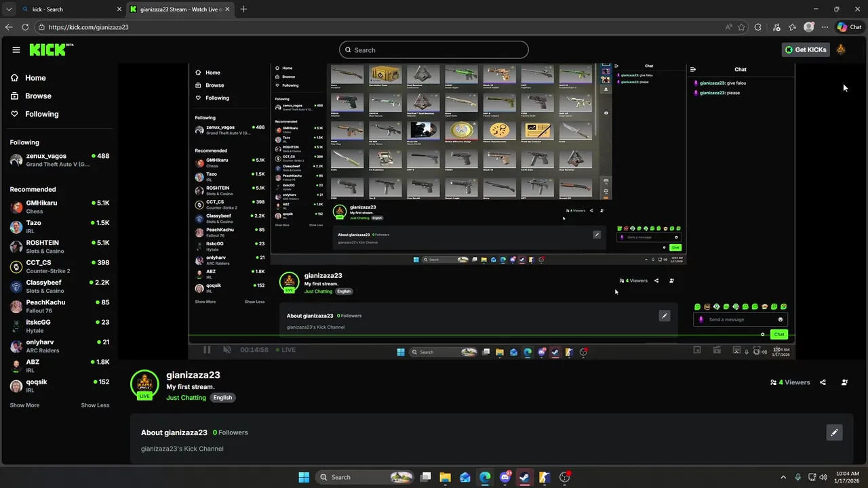Open the tab list dropdown arrow
868x488 pixels.
(x=9, y=9)
